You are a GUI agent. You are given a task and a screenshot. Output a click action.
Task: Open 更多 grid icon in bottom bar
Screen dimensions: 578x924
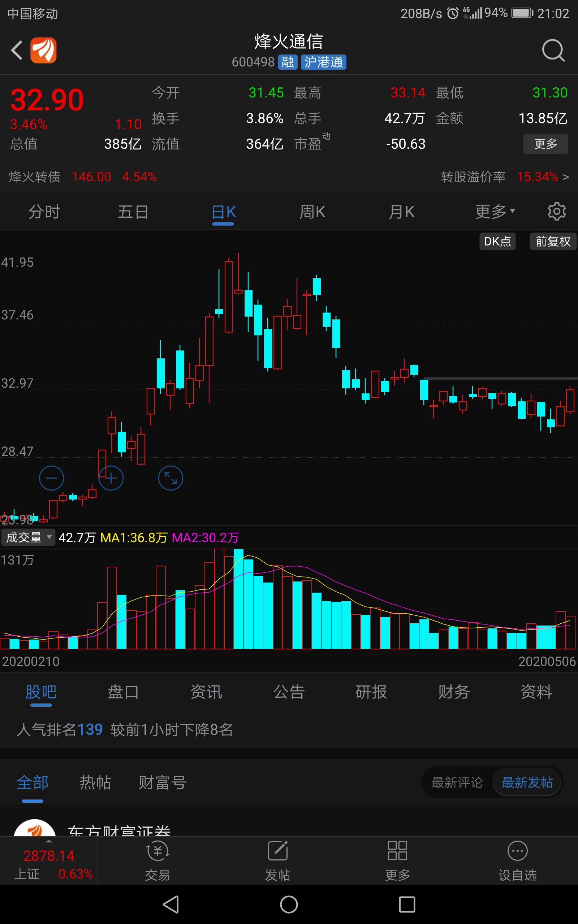tap(398, 851)
